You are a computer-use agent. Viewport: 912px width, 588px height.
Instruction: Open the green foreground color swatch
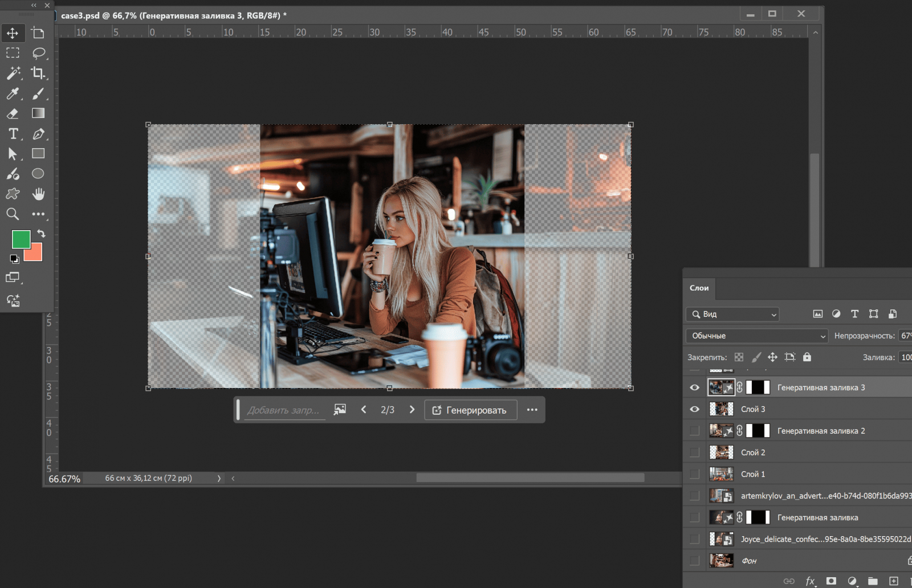pos(20,239)
